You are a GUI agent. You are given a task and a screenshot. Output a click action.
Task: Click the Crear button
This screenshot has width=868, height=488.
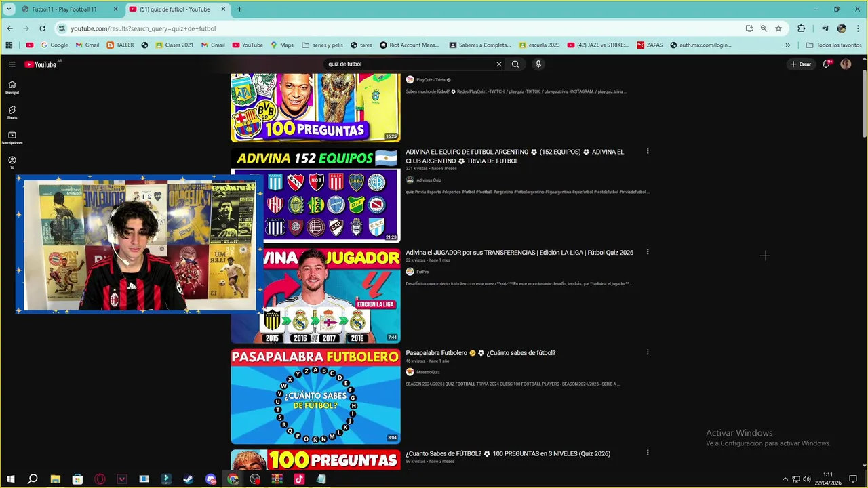point(800,64)
